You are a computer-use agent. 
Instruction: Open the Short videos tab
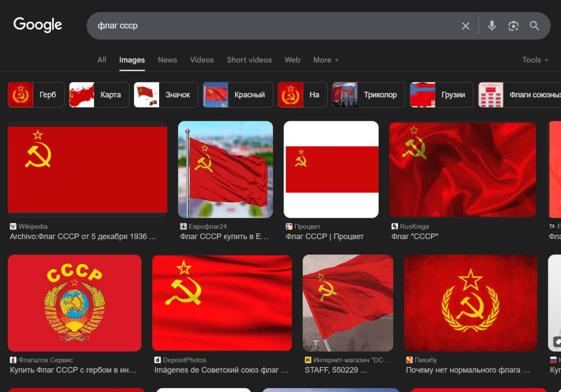249,60
